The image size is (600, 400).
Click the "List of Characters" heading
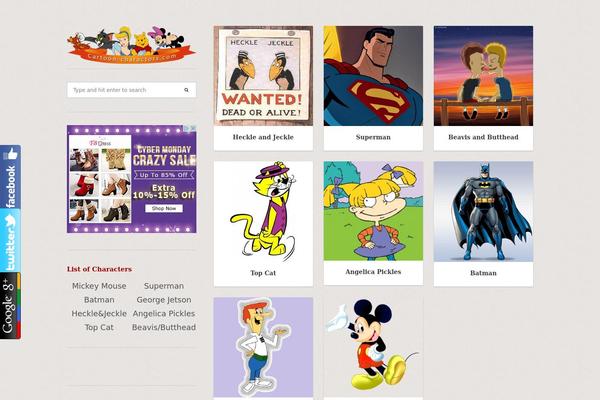[99, 269]
